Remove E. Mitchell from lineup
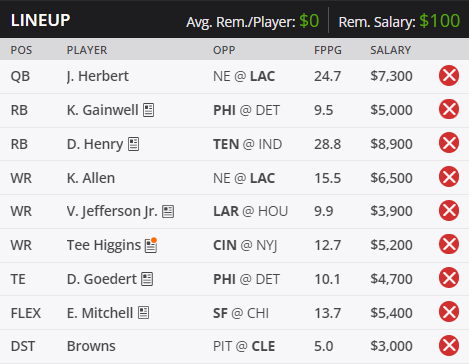The image size is (469, 364). click(x=449, y=312)
